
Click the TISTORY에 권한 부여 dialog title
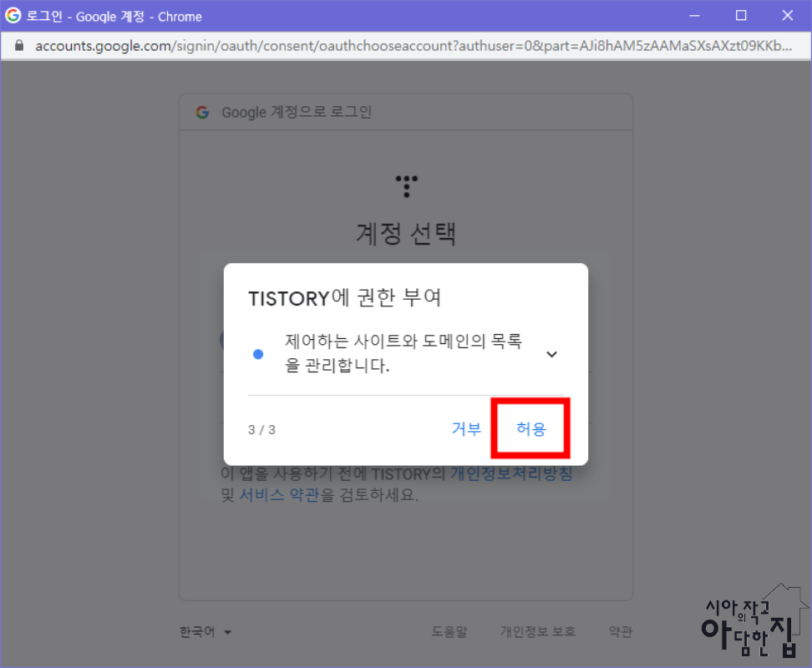tap(344, 297)
